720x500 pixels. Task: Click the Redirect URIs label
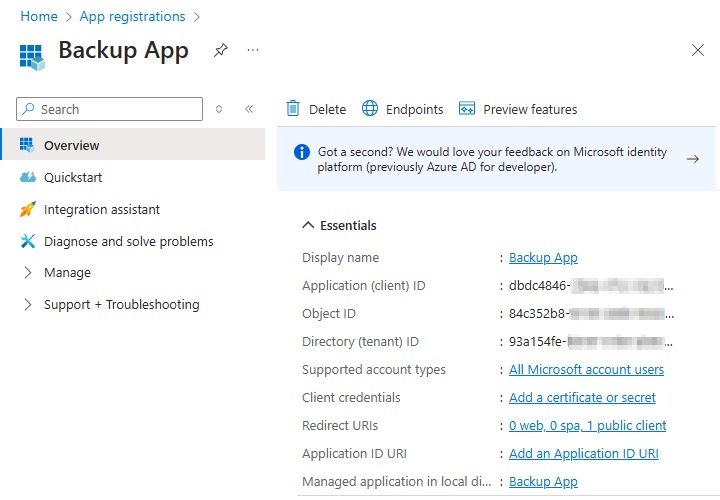click(x=340, y=426)
